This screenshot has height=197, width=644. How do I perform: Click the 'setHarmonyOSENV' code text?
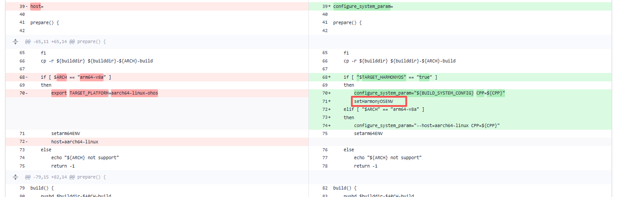point(373,101)
